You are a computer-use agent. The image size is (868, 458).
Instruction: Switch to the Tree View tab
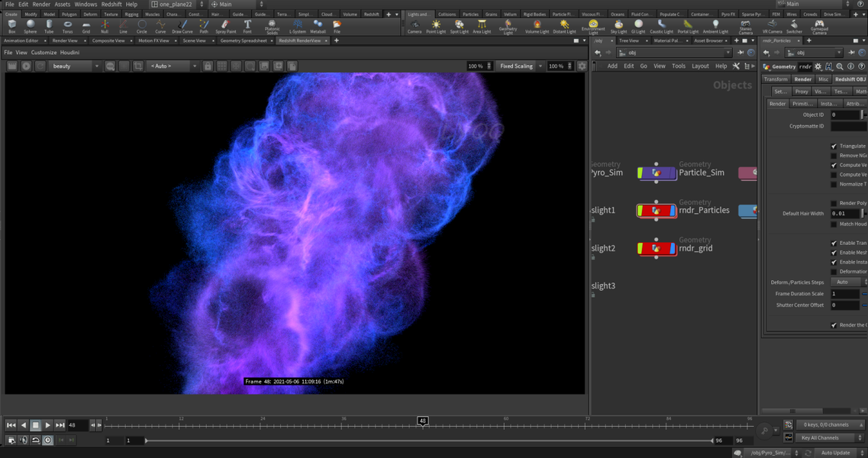click(631, 40)
